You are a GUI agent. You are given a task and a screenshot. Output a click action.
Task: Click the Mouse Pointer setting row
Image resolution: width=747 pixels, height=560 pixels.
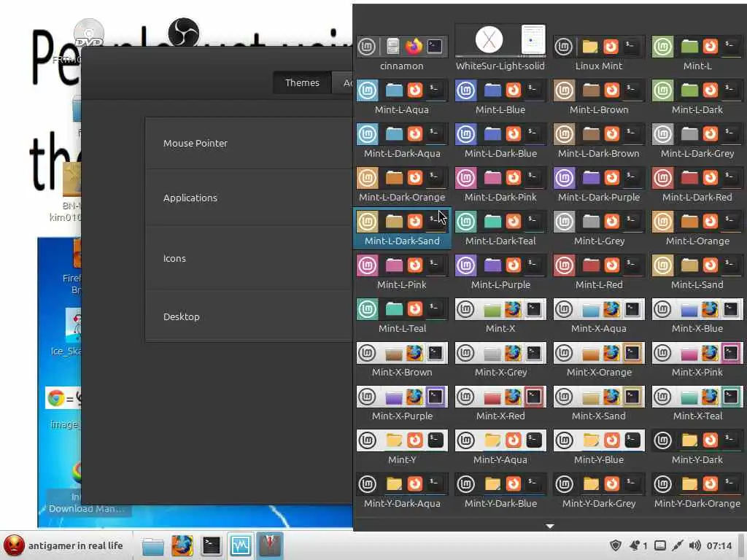pos(249,144)
